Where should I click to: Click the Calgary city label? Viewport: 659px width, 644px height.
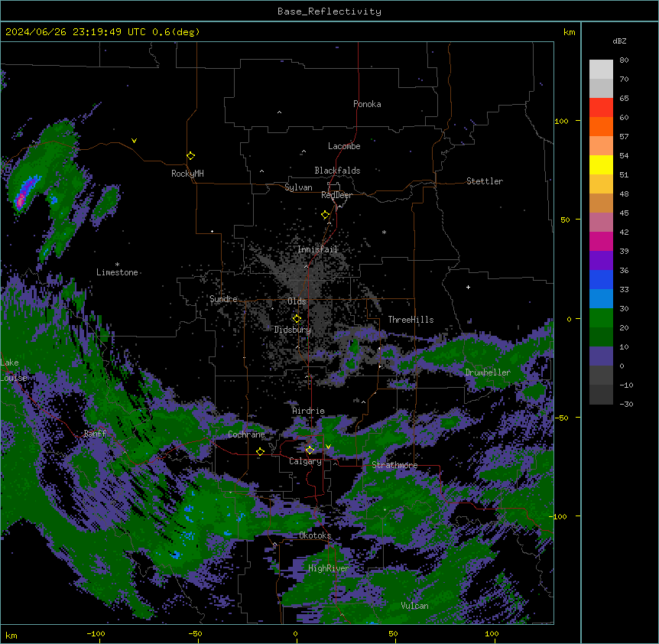(305, 461)
